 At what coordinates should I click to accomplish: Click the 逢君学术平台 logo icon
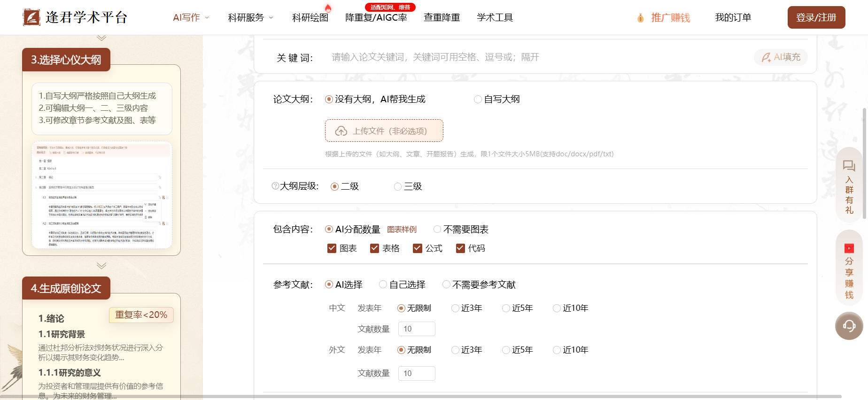coord(31,17)
